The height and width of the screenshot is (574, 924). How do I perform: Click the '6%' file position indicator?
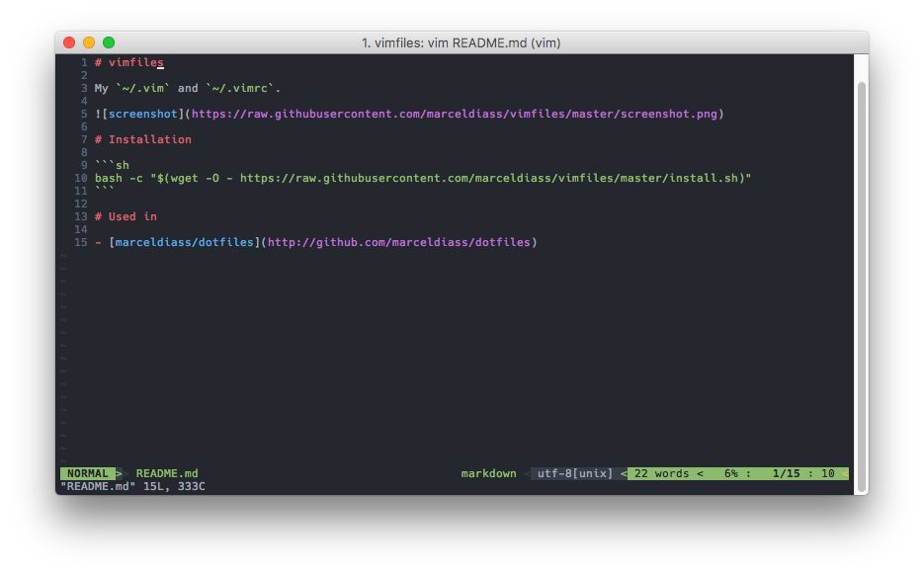tap(731, 474)
